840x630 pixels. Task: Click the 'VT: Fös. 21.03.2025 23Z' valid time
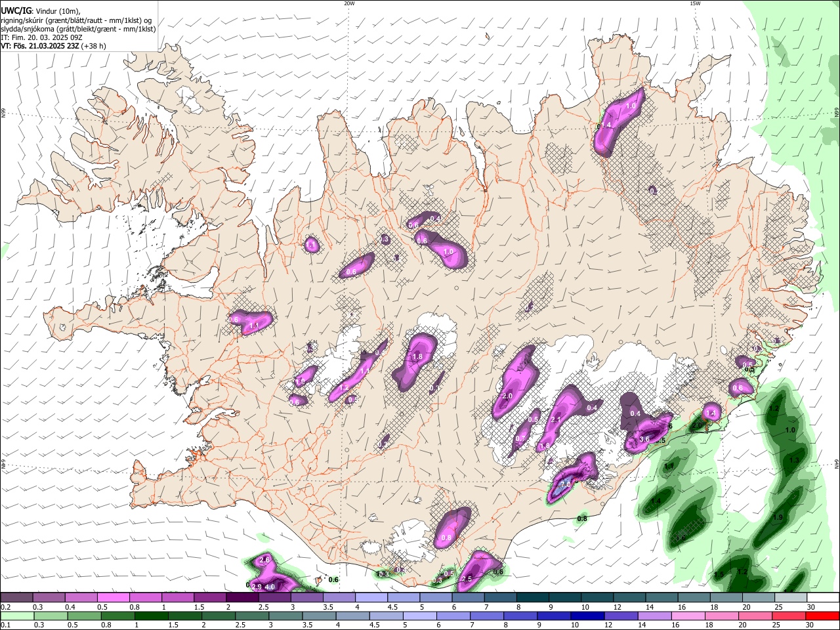coord(40,46)
